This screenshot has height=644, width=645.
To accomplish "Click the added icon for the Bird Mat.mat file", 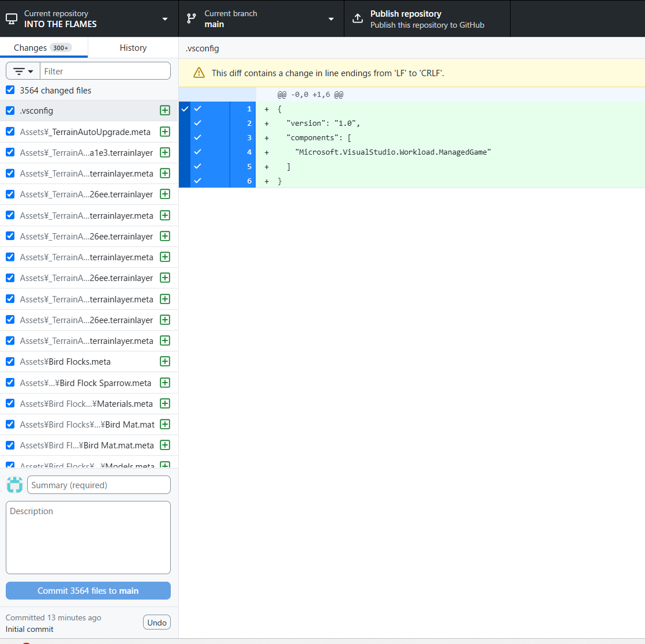I will pyautogui.click(x=165, y=424).
